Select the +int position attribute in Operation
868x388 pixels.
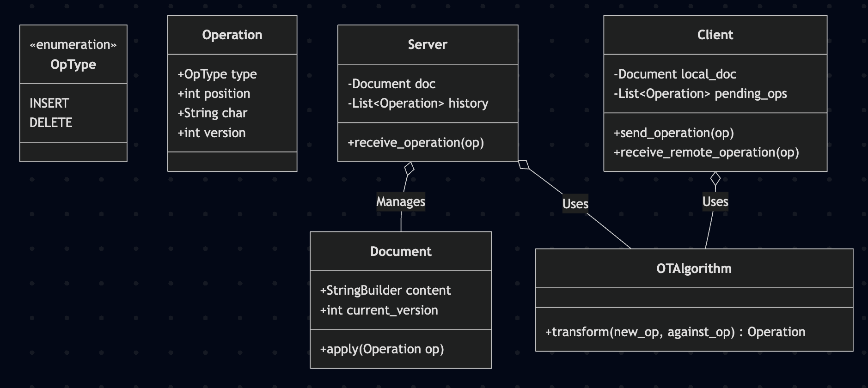214,94
